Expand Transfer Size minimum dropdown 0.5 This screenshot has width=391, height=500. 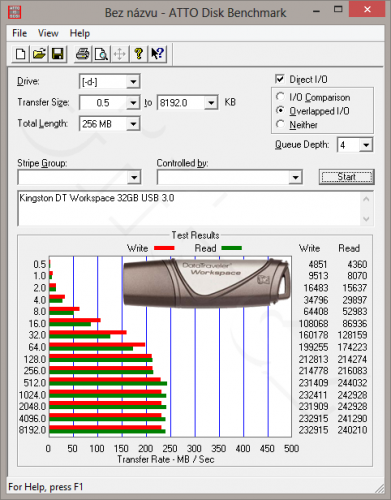(x=133, y=103)
